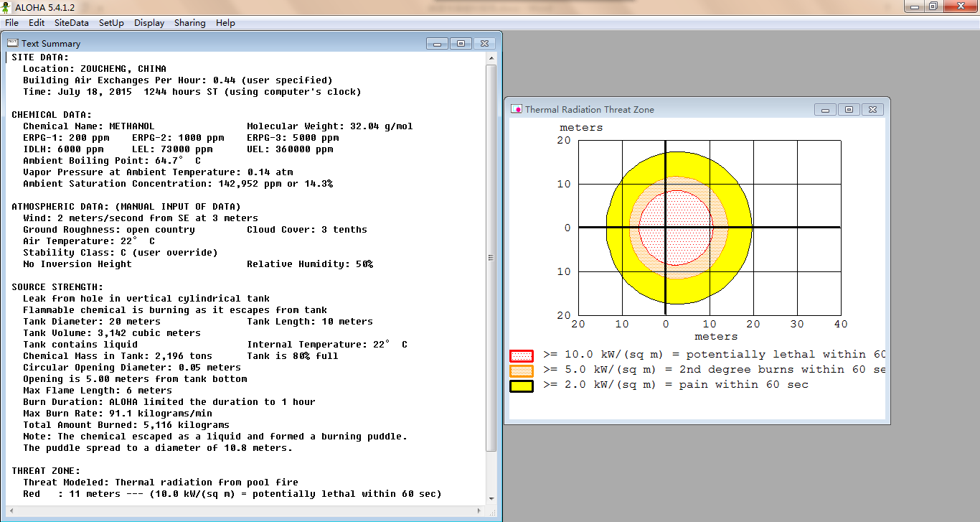Click the 'CHEMICAL DATA:' heading
Image resolution: width=980 pixels, height=522 pixels.
52,115
